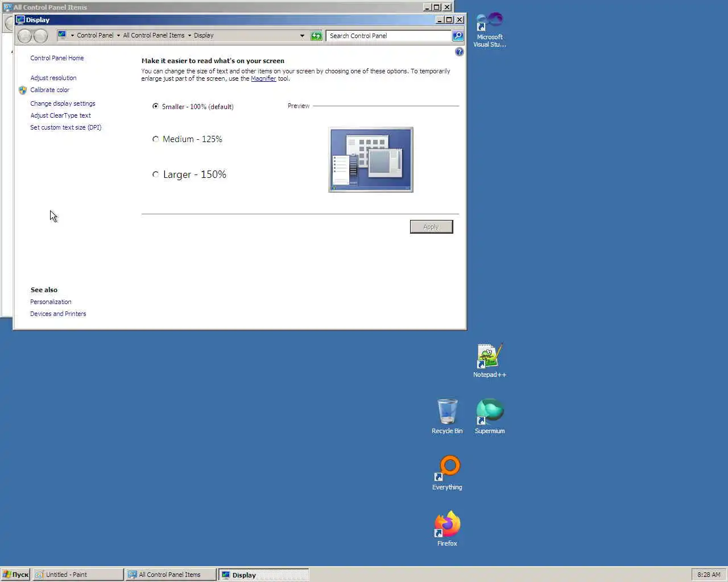Click the address bar computer icon
Image resolution: width=728 pixels, height=582 pixels.
coord(63,35)
